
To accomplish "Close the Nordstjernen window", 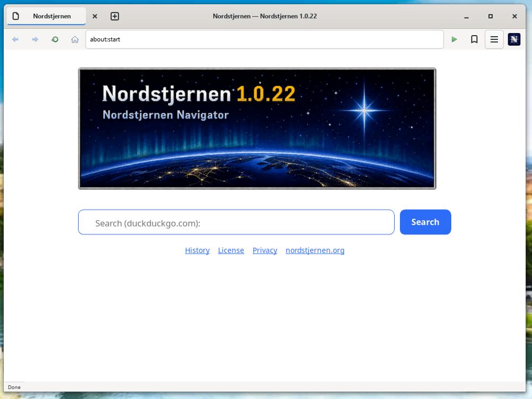I will pyautogui.click(x=514, y=16).
